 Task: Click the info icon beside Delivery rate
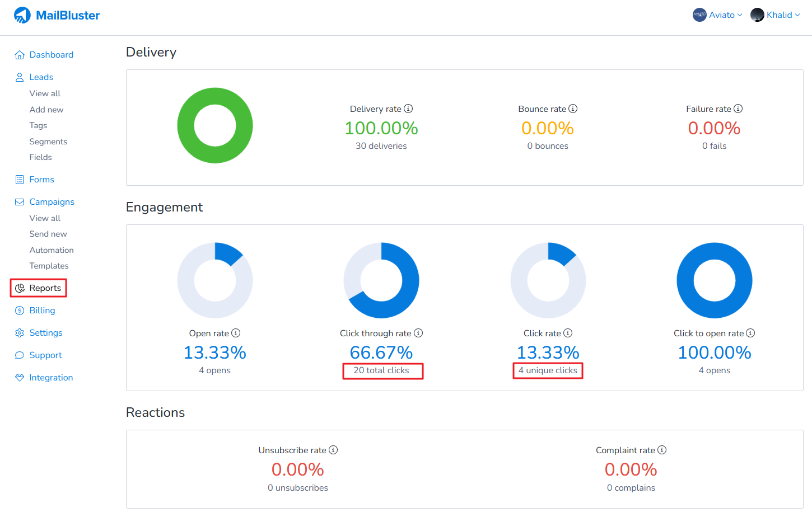(408, 109)
